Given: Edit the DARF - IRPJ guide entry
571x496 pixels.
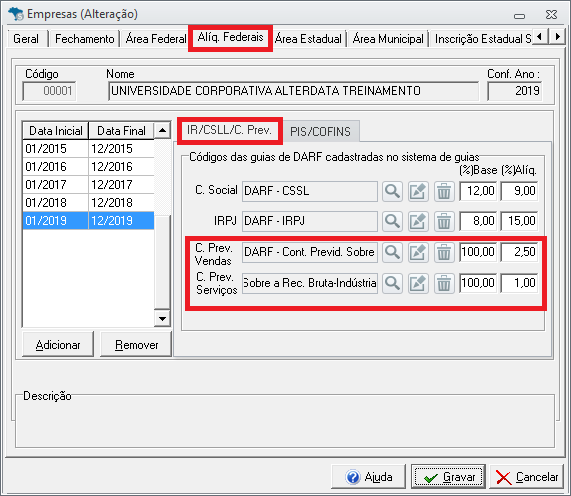Looking at the screenshot, I should click(418, 221).
